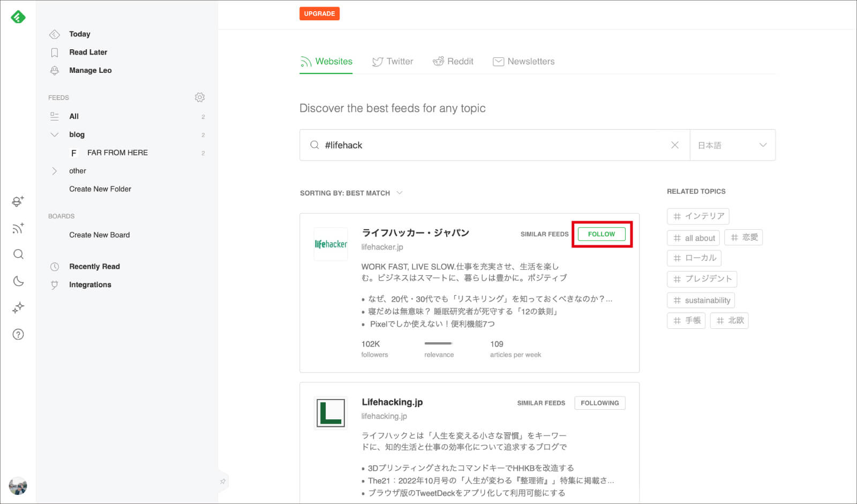Image resolution: width=857 pixels, height=504 pixels.
Task: Click the Read Later bookmark icon
Action: click(x=54, y=52)
